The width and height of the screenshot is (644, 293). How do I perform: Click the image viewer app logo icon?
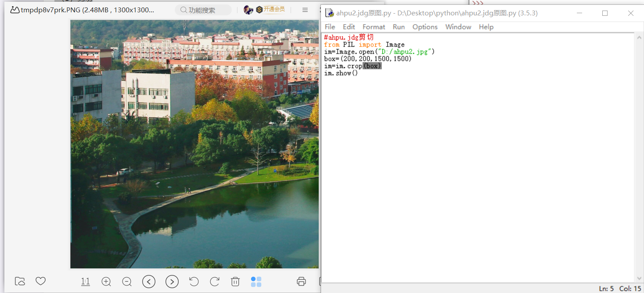[14, 10]
